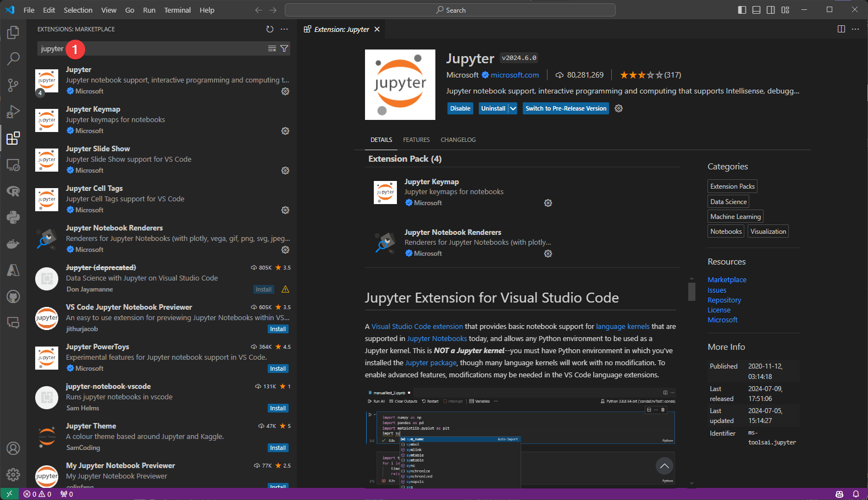Go forward using the navigation arrow

point(273,10)
